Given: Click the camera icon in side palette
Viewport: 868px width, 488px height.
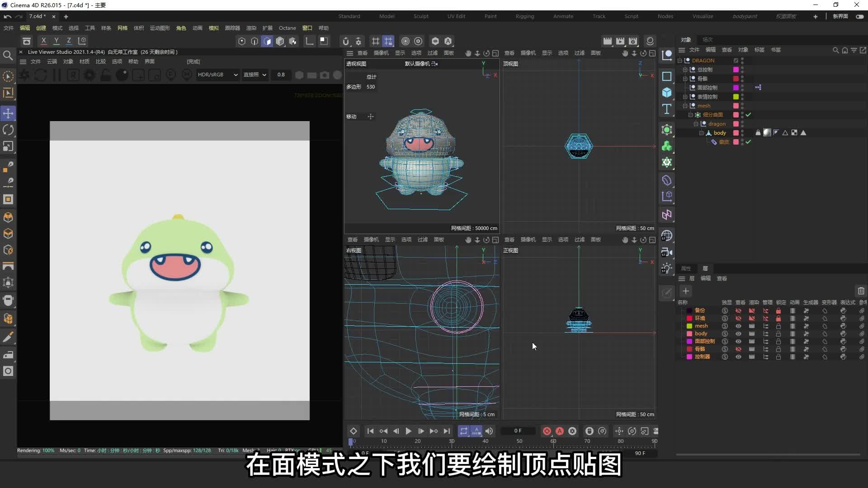Looking at the screenshot, I should click(x=667, y=252).
